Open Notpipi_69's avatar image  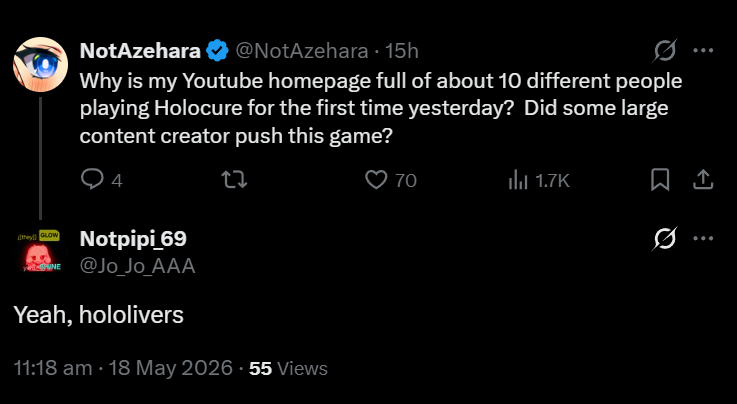40,252
